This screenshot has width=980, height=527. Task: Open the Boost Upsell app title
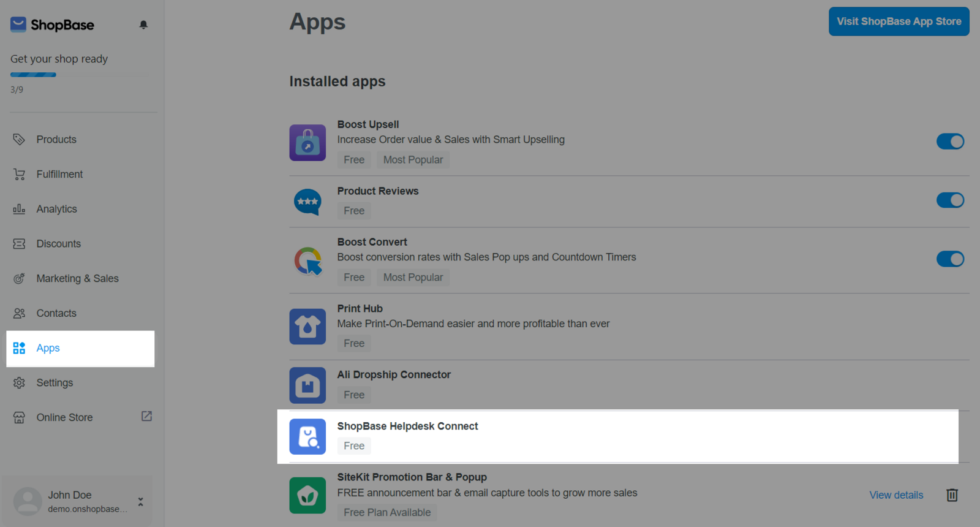[368, 124]
